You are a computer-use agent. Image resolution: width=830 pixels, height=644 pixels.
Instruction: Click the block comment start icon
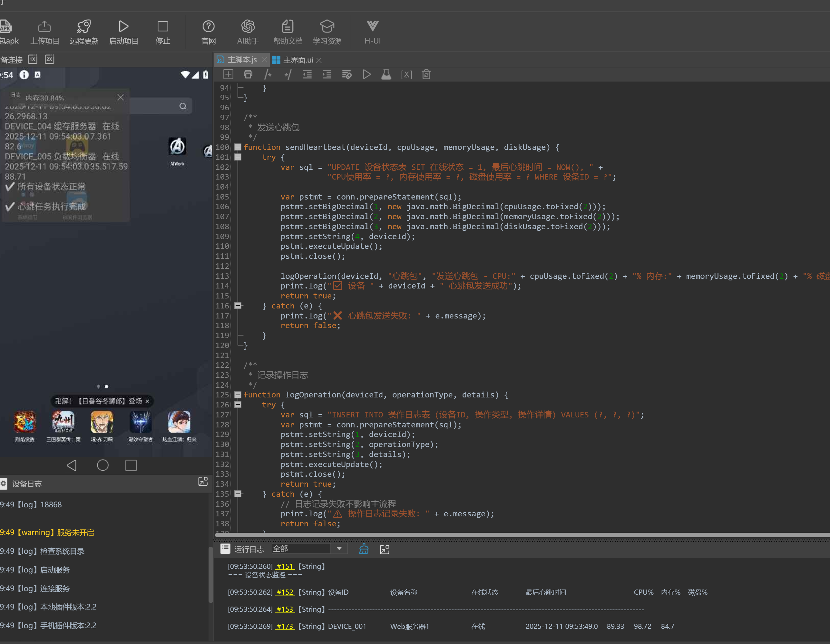pos(268,74)
